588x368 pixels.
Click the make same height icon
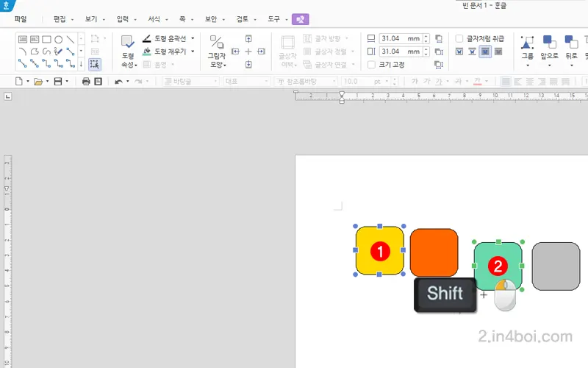pos(439,52)
